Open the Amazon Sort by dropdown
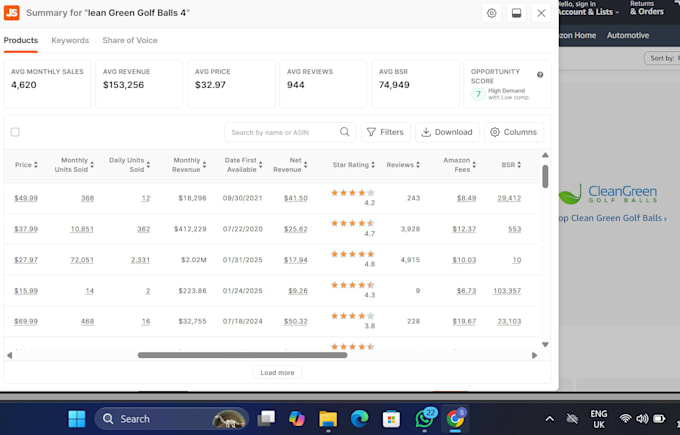The image size is (680, 435). pos(662,58)
